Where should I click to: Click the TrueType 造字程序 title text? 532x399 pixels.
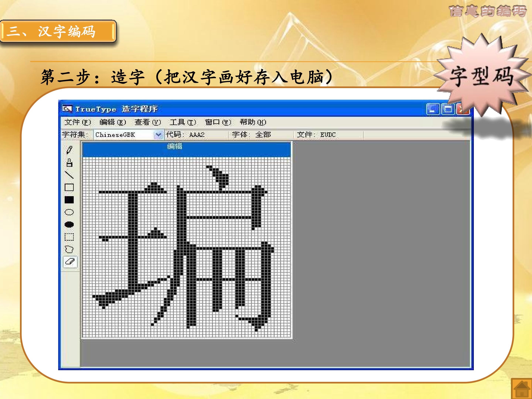tap(116, 109)
